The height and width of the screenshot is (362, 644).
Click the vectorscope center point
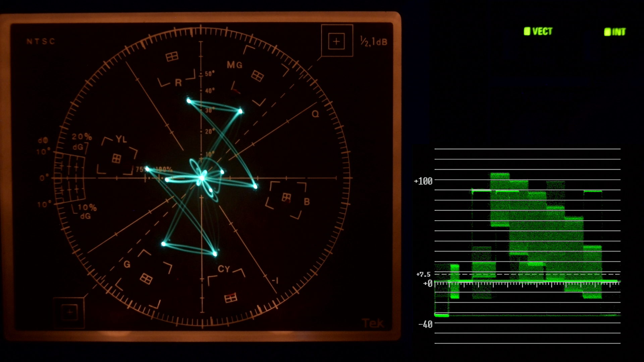201,178
